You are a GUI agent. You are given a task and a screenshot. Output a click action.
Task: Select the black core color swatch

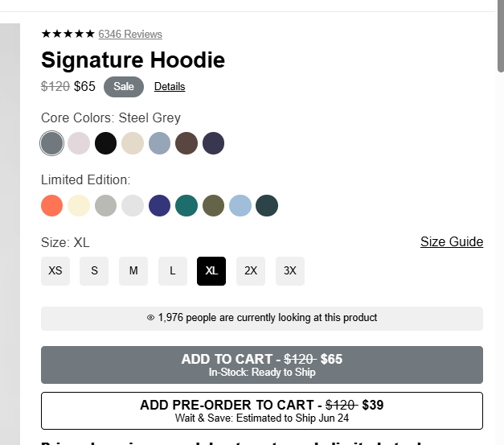pyautogui.click(x=106, y=143)
